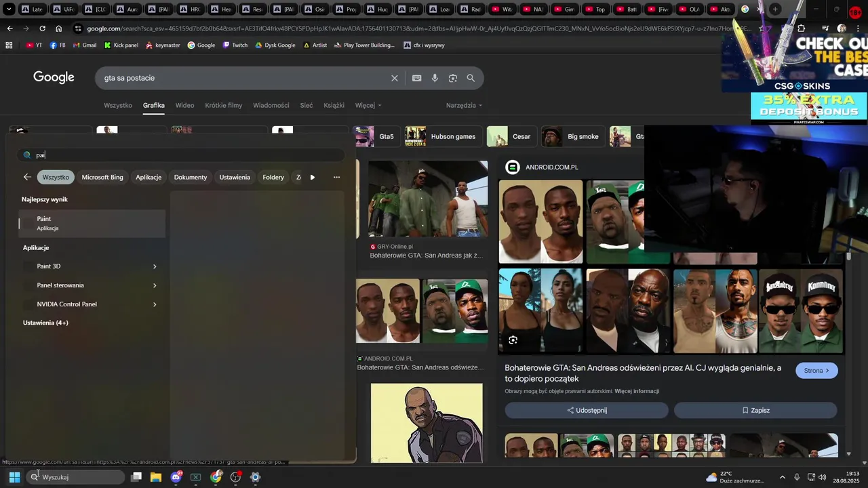868x488 pixels.
Task: Click Zapisz save button
Action: tap(755, 410)
